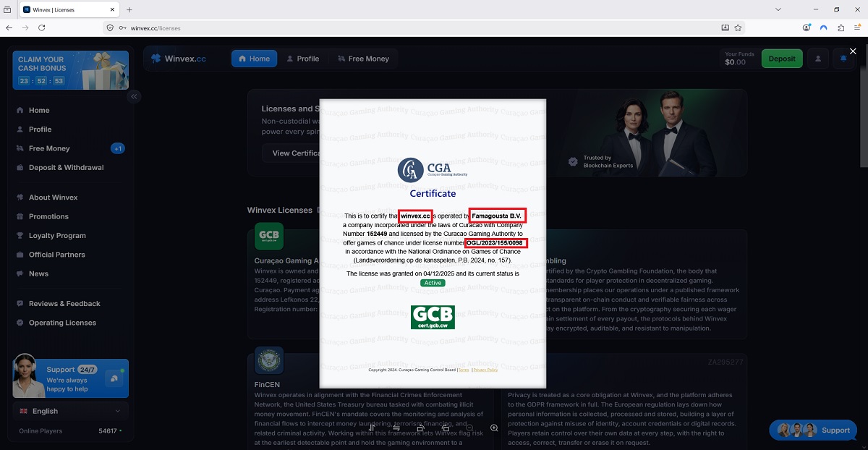Open the Support 24/7 sidebar card
The width and height of the screenshot is (868, 450).
click(70, 378)
